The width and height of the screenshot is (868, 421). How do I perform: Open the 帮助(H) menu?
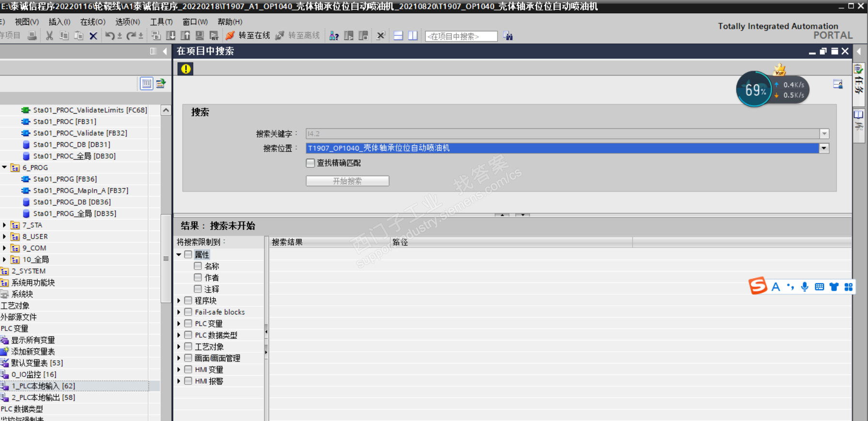point(230,22)
